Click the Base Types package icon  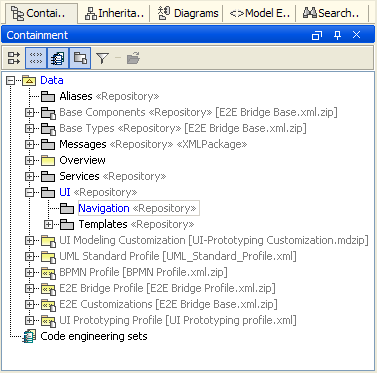tap(48, 129)
